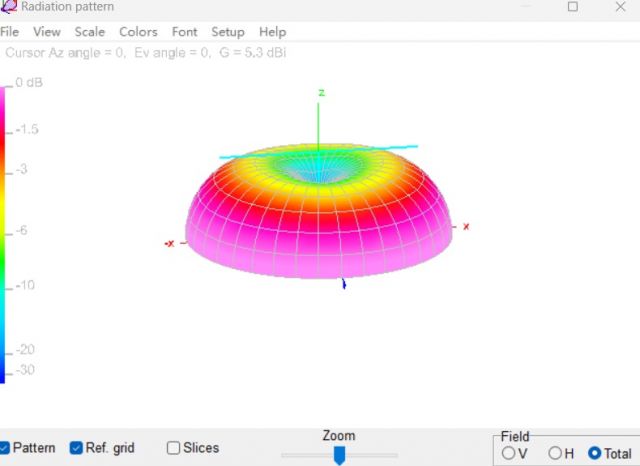Click the -20 scale label
640x466 pixels.
pos(25,349)
